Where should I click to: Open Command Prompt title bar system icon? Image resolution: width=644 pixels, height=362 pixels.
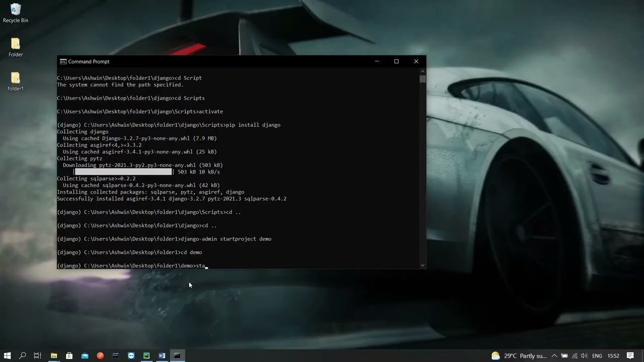(x=63, y=61)
